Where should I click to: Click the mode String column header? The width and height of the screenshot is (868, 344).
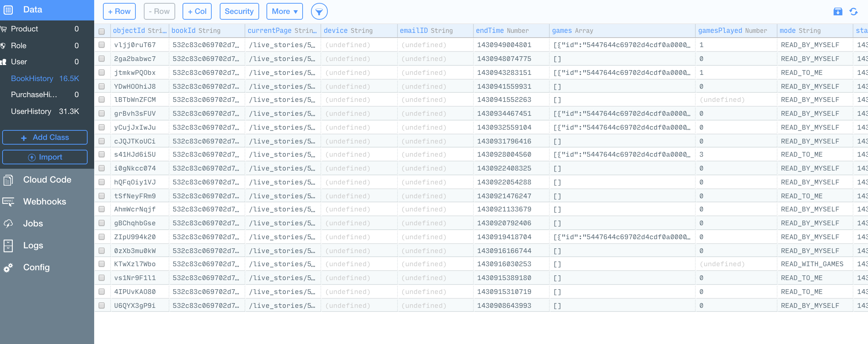click(815, 31)
